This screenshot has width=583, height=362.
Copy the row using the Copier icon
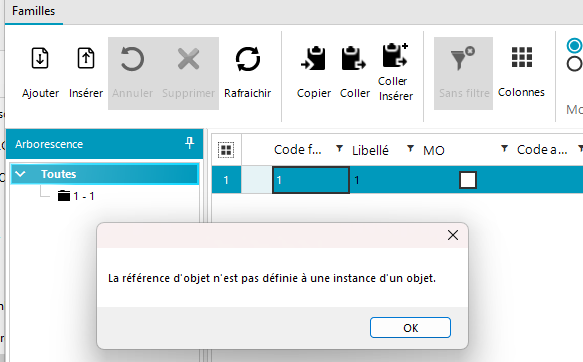tap(313, 58)
